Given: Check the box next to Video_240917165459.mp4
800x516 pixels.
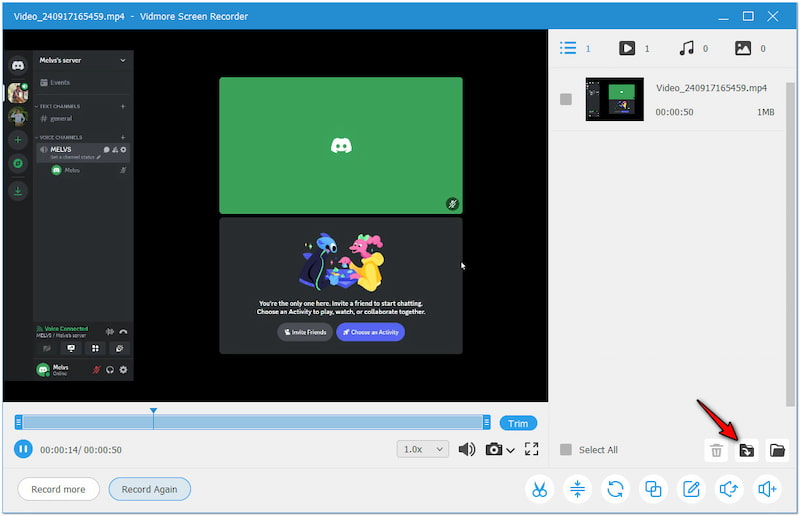Looking at the screenshot, I should pyautogui.click(x=566, y=99).
